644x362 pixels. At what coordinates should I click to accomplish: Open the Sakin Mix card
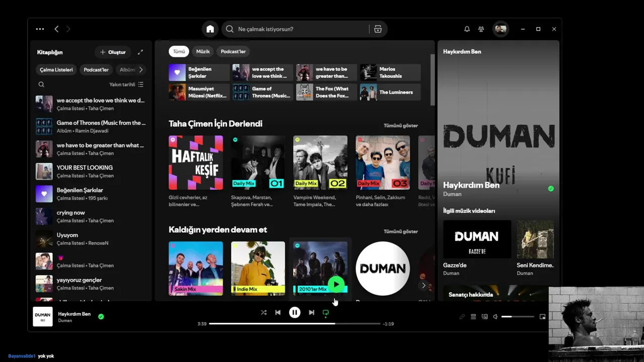[x=196, y=268]
